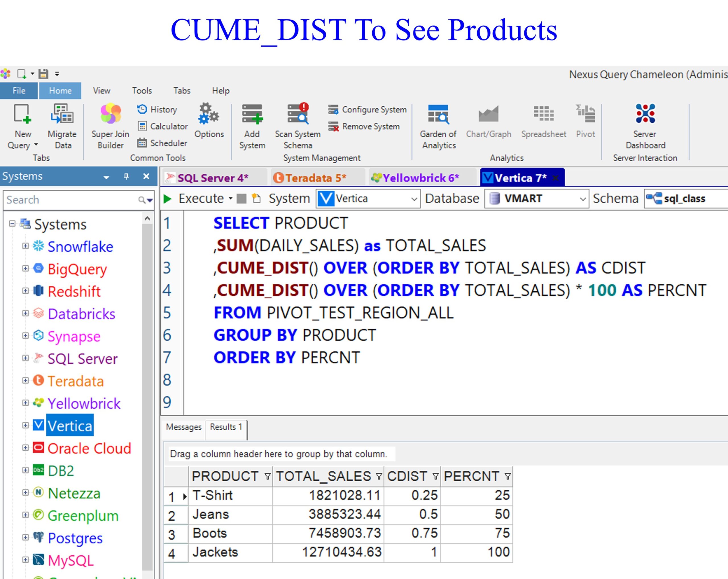The height and width of the screenshot is (579, 728).
Task: Open Garden of Analytics
Action: click(438, 114)
